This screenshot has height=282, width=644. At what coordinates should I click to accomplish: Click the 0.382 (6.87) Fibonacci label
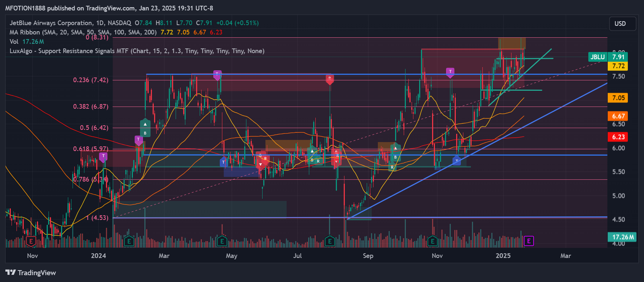[91, 107]
